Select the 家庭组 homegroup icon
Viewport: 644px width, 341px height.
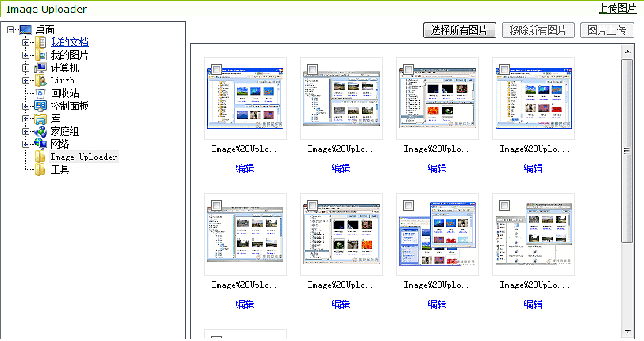(x=40, y=132)
